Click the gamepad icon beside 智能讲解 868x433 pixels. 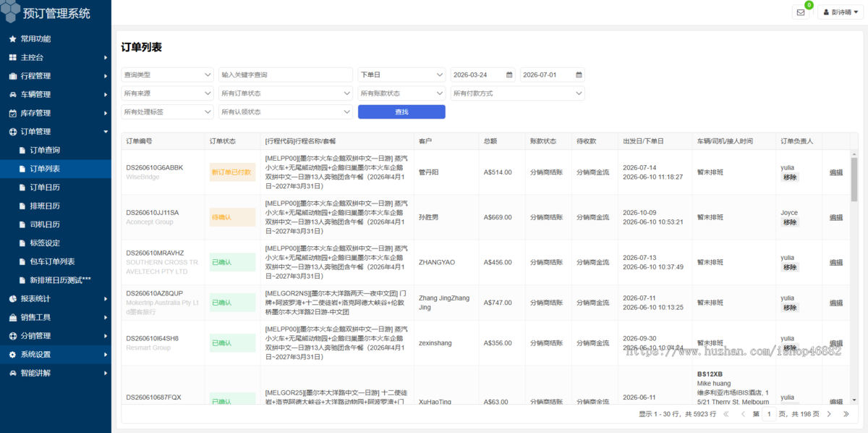pos(12,373)
